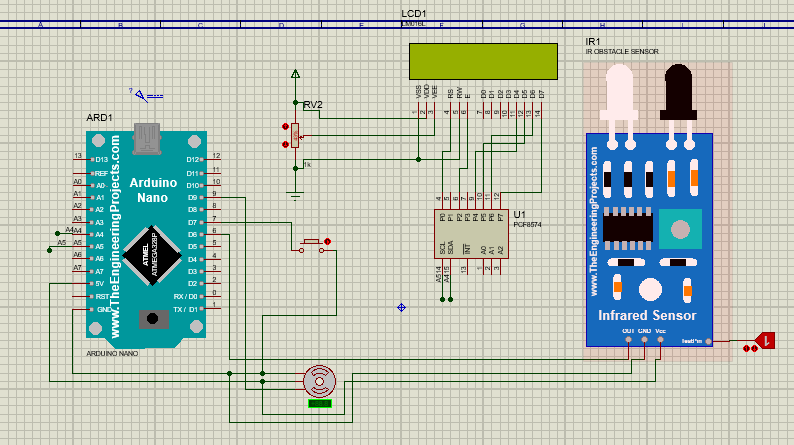Click the D9 pin on Arduino Nano
Image resolution: width=794 pixels, height=445 pixels.
(x=210, y=197)
